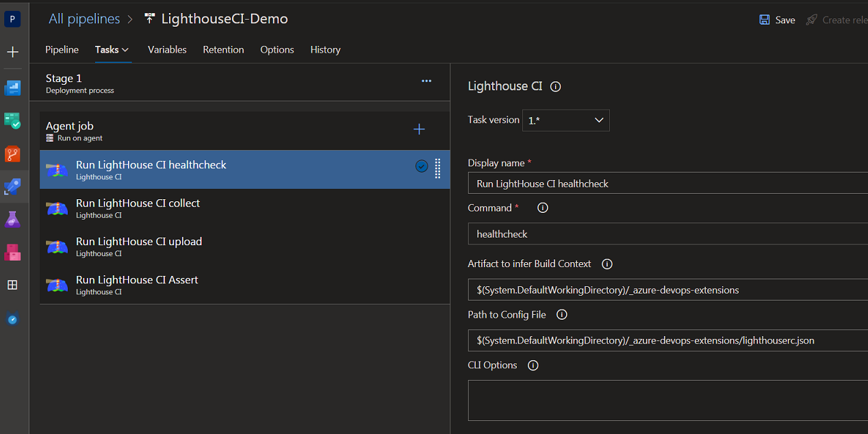Show info for Command field
Viewport: 868px width, 434px height.
click(543, 208)
